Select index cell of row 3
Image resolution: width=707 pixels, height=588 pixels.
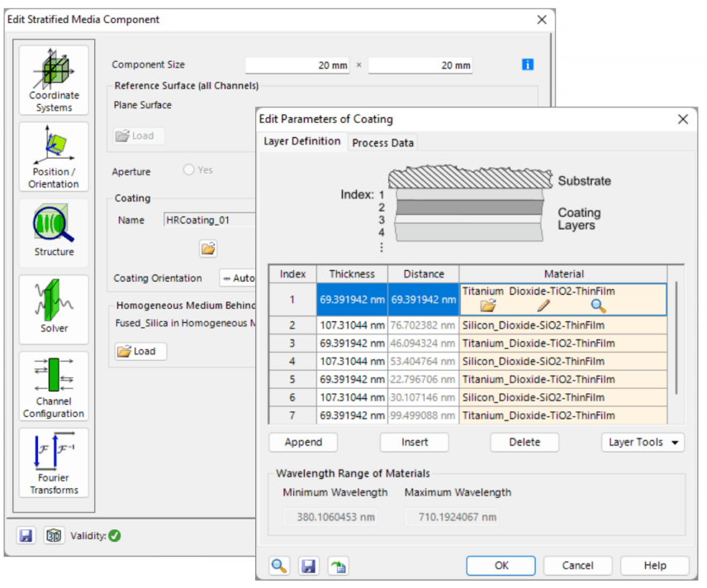point(292,344)
